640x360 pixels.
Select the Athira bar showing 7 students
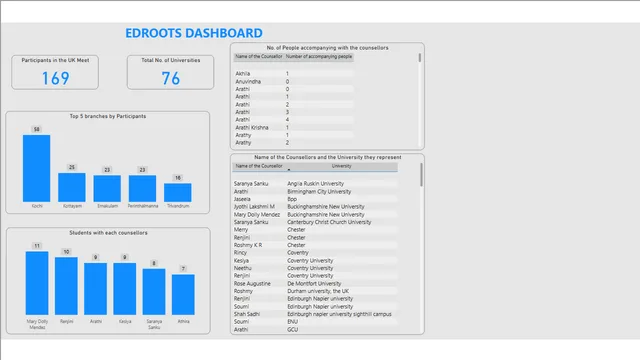click(x=183, y=294)
